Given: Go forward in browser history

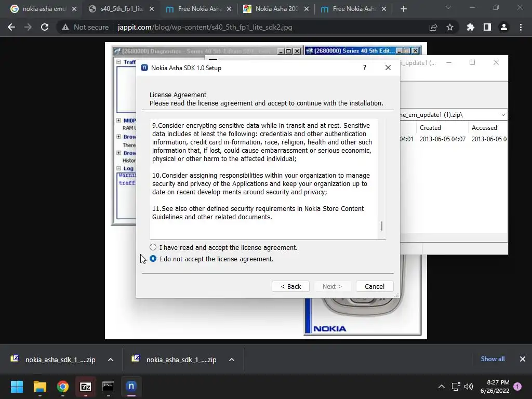Looking at the screenshot, I should click(28, 27).
